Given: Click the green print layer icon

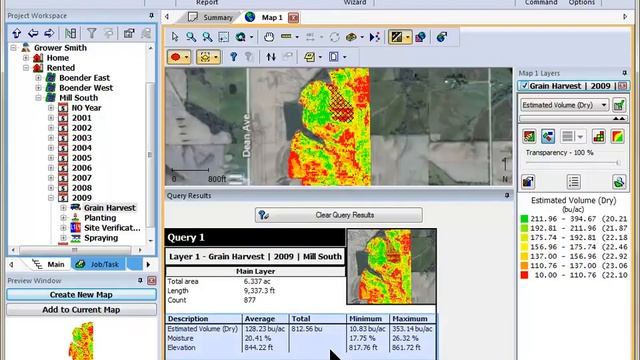Looking at the screenshot, I should pyautogui.click(x=619, y=182).
